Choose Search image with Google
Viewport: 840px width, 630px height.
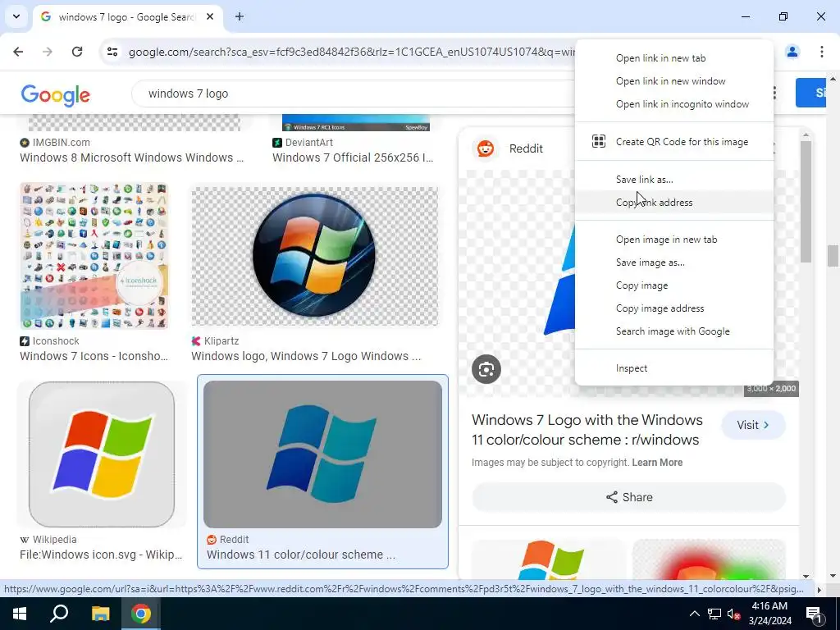674,331
